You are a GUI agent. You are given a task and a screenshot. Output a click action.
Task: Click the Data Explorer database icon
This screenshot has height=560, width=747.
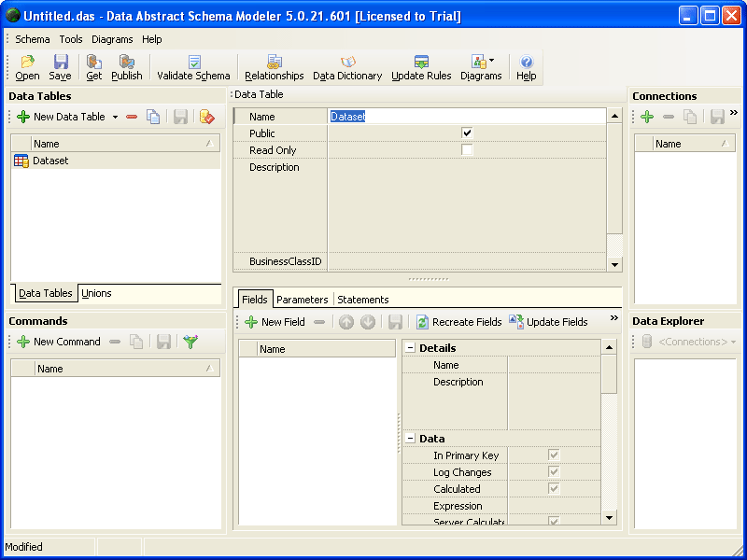coord(647,342)
